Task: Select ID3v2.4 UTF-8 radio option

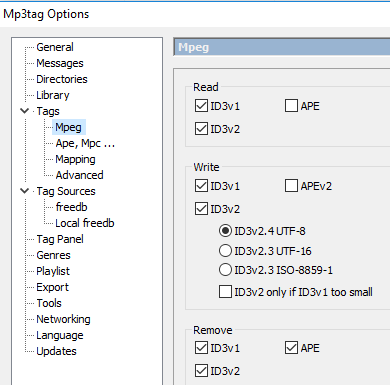Action: (x=225, y=231)
